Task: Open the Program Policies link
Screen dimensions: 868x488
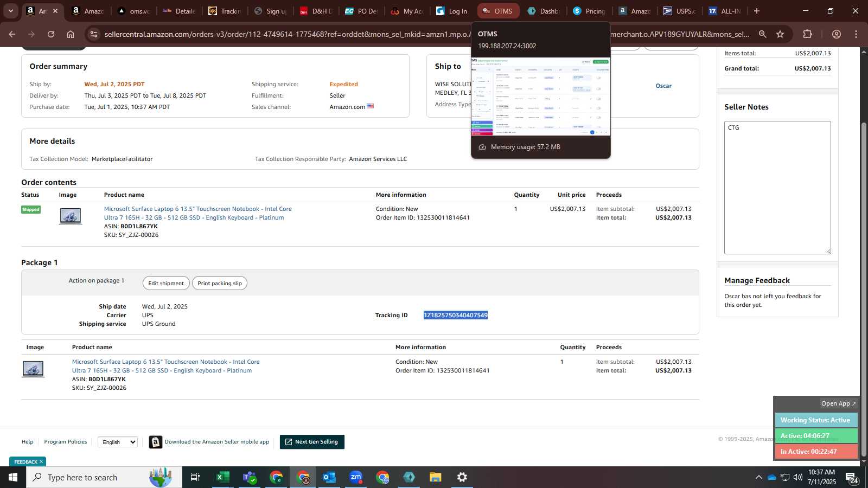Action: (66, 442)
